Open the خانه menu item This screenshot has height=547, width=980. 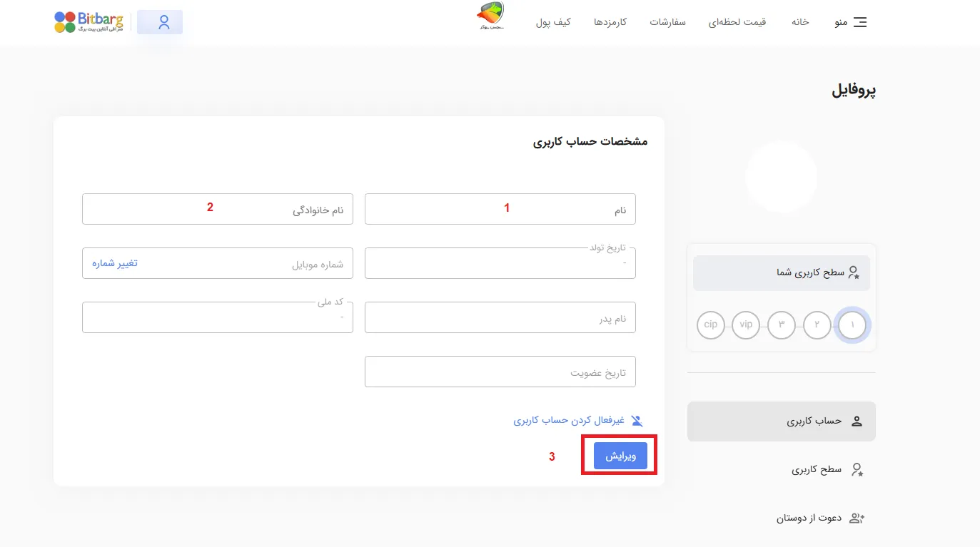pyautogui.click(x=799, y=22)
